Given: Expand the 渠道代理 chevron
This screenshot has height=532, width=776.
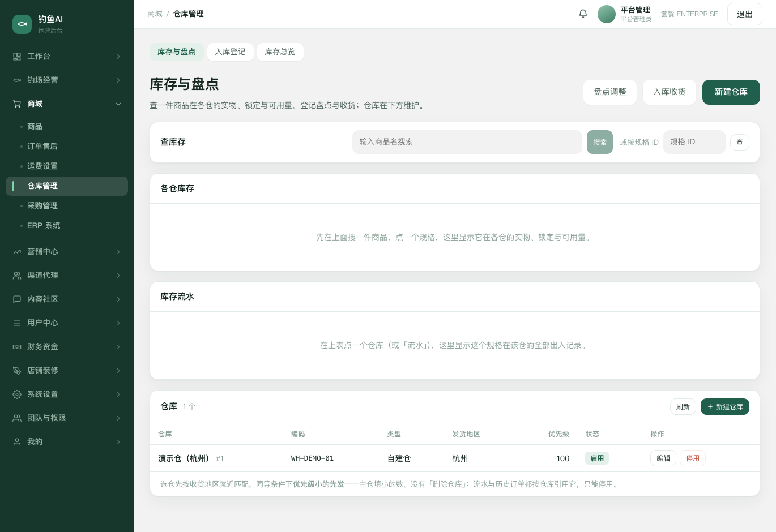Looking at the screenshot, I should pyautogui.click(x=118, y=276).
